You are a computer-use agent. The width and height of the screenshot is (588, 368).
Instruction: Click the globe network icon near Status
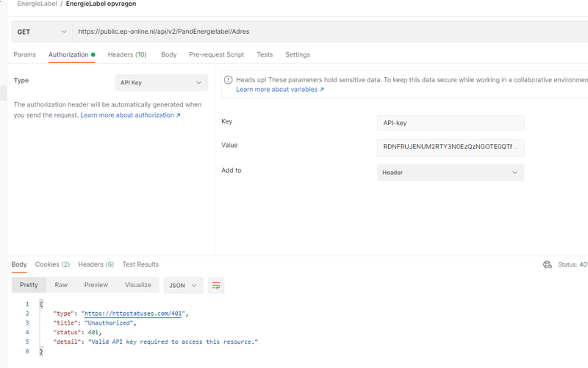pyautogui.click(x=547, y=264)
